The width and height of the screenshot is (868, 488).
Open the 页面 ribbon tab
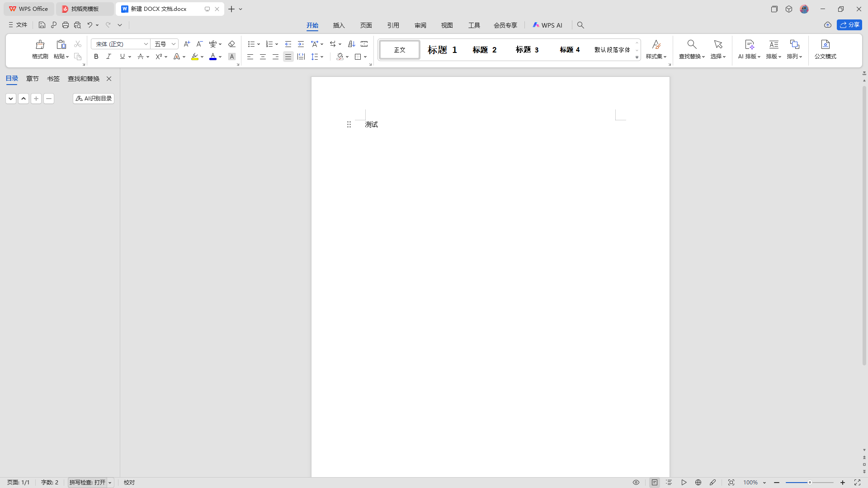366,25
